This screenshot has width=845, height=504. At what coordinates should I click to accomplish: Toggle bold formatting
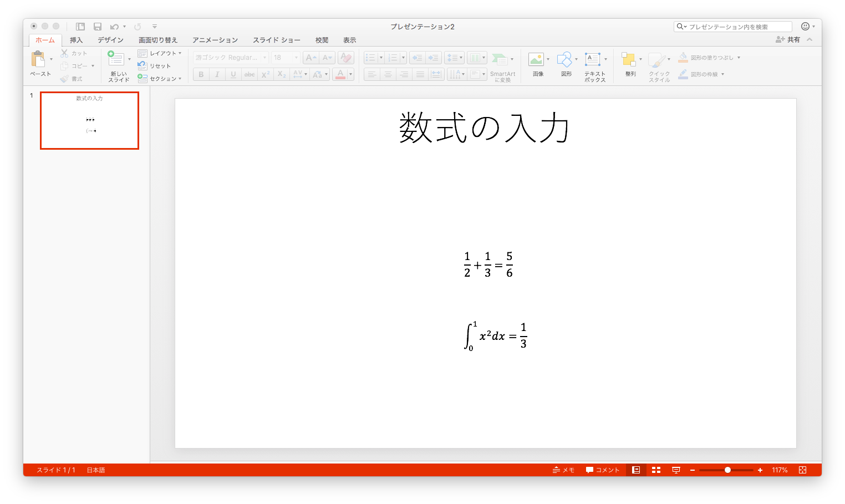click(201, 74)
